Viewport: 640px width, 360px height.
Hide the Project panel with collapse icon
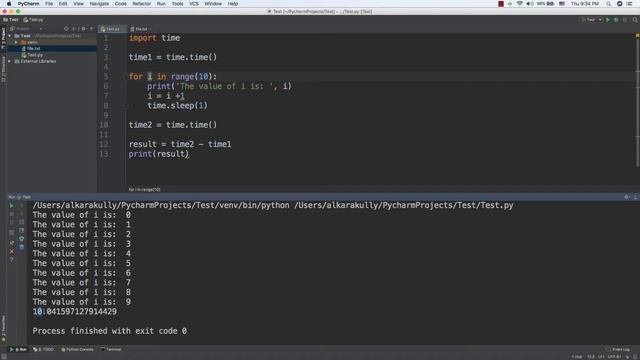92,29
